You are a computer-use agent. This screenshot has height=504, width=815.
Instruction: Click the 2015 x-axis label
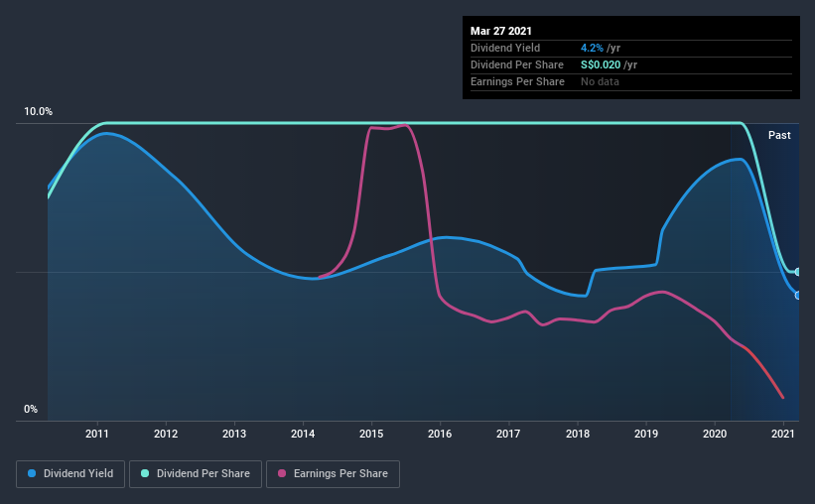click(371, 434)
